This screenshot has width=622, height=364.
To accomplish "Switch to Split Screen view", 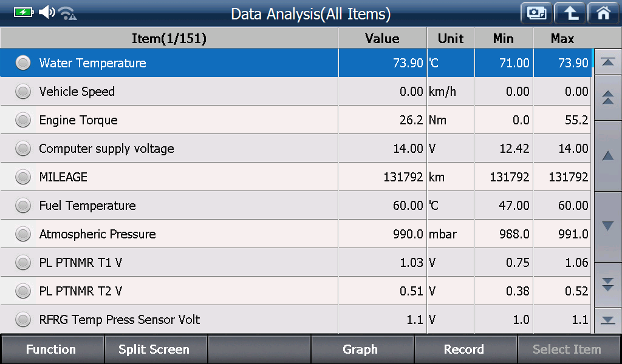I will click(155, 349).
